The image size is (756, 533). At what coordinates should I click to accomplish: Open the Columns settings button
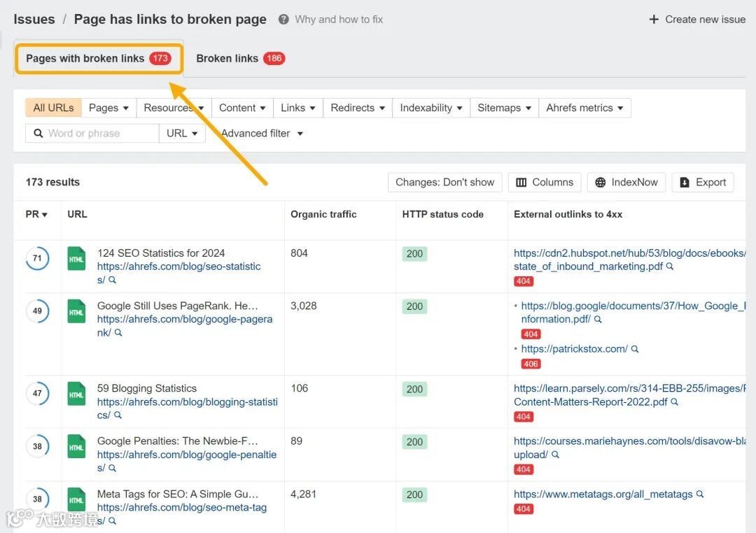[545, 183]
